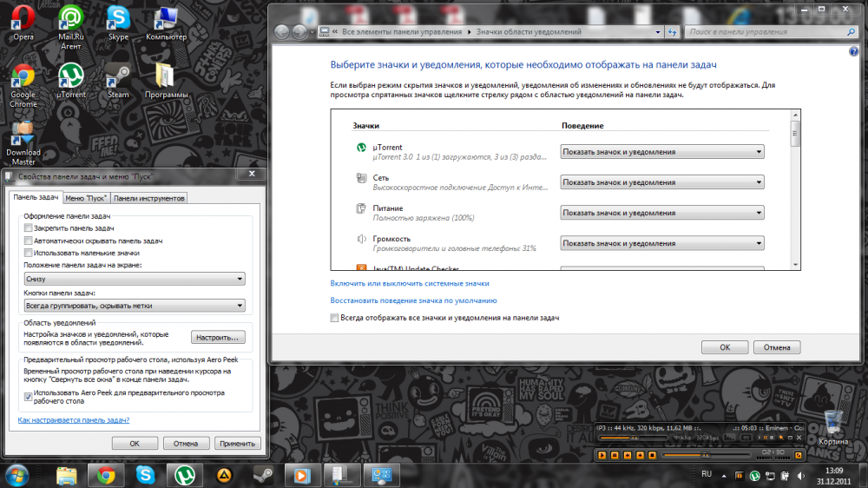Uncheck Использовать Aero Peek checkbox

[x=28, y=397]
